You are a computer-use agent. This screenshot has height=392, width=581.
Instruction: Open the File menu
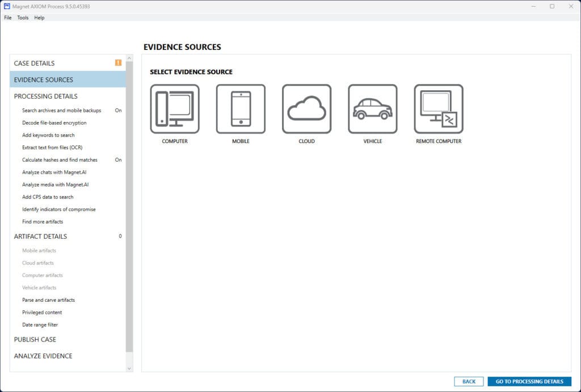(x=8, y=18)
